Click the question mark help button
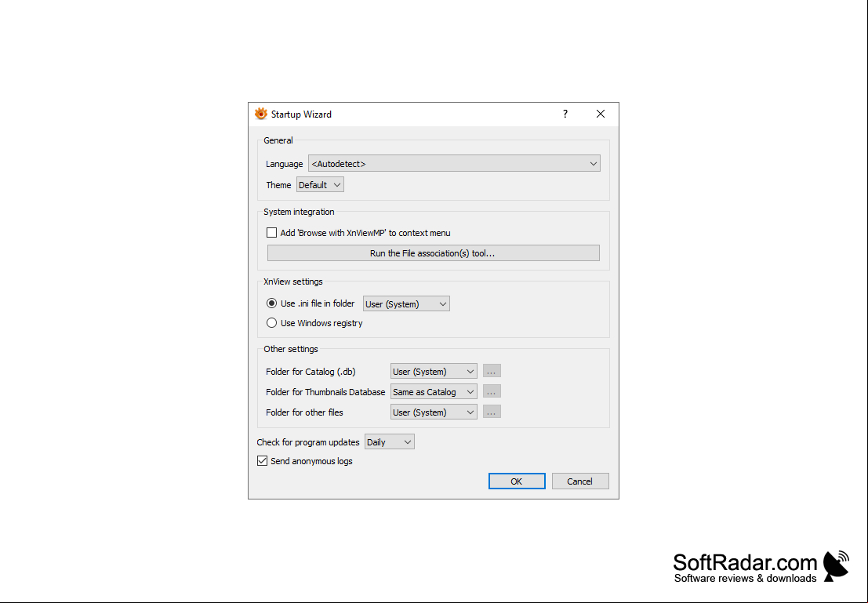The image size is (868, 603). (565, 114)
